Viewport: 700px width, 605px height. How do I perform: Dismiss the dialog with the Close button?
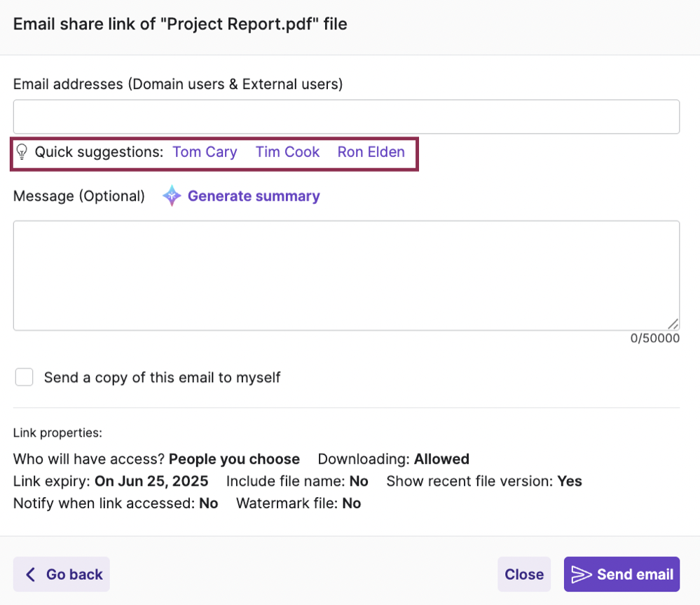523,573
